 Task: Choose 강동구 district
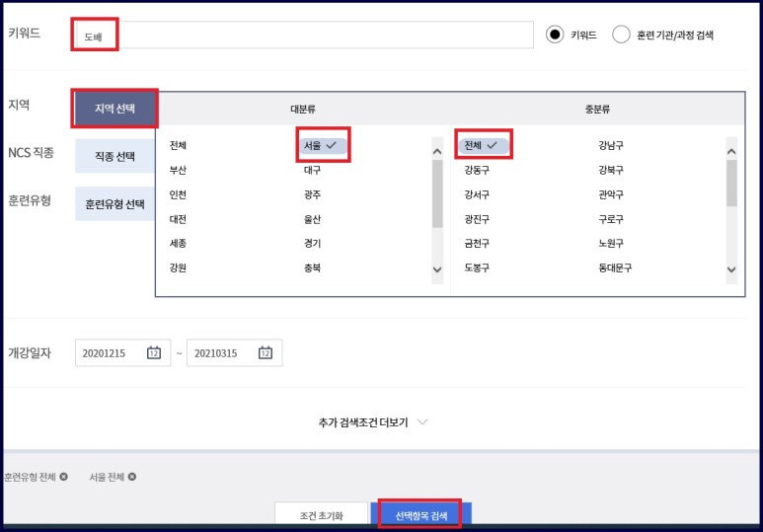pos(477,170)
